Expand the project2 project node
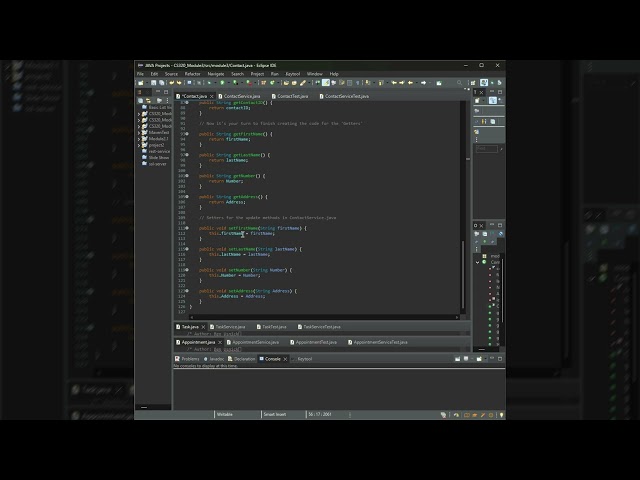 pyautogui.click(x=139, y=145)
